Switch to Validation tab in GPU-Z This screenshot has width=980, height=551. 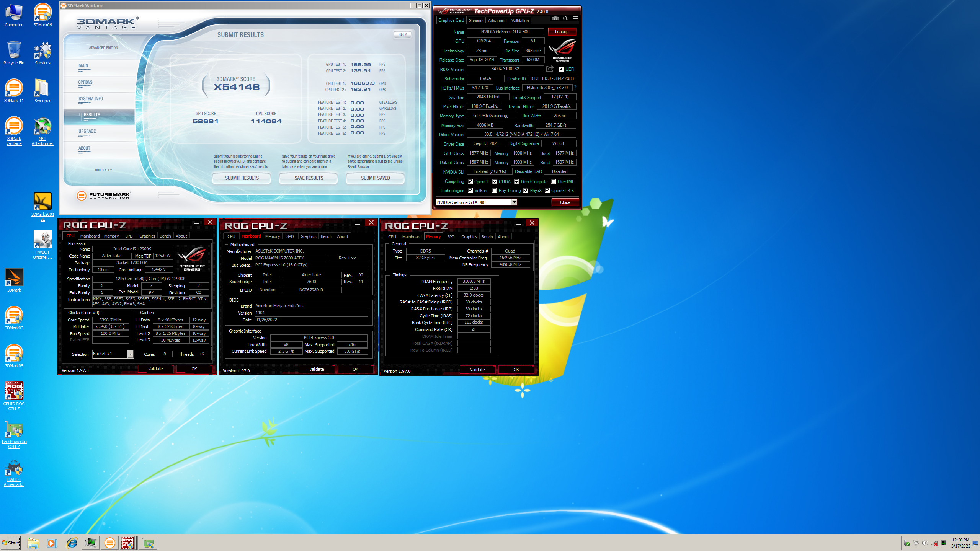(x=520, y=21)
